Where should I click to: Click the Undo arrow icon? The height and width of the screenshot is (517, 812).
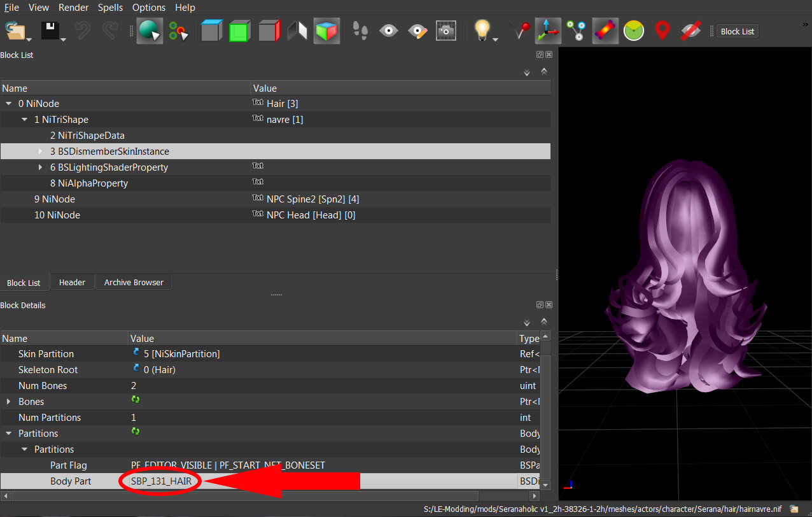pyautogui.click(x=82, y=31)
